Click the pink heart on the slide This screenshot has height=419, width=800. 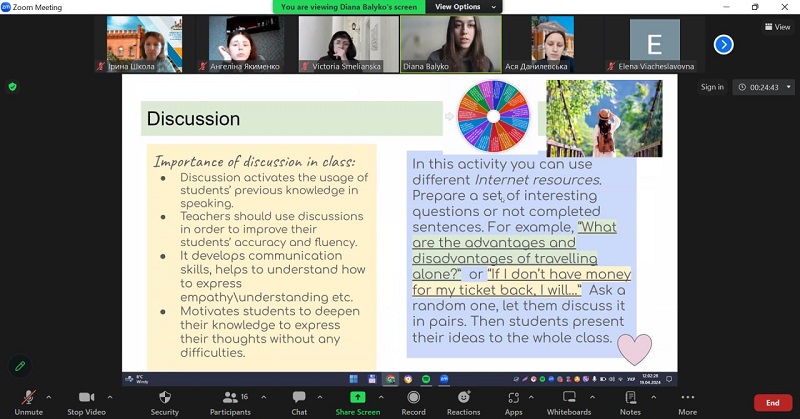click(635, 350)
